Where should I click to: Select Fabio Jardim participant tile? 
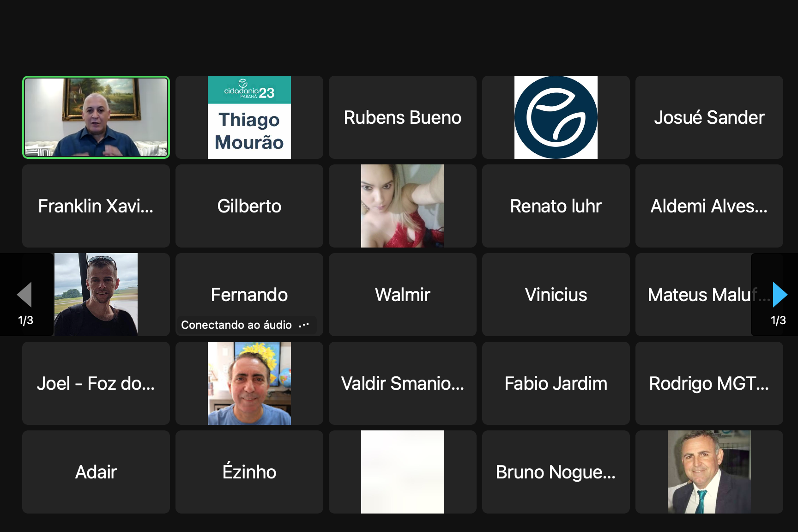[556, 383]
